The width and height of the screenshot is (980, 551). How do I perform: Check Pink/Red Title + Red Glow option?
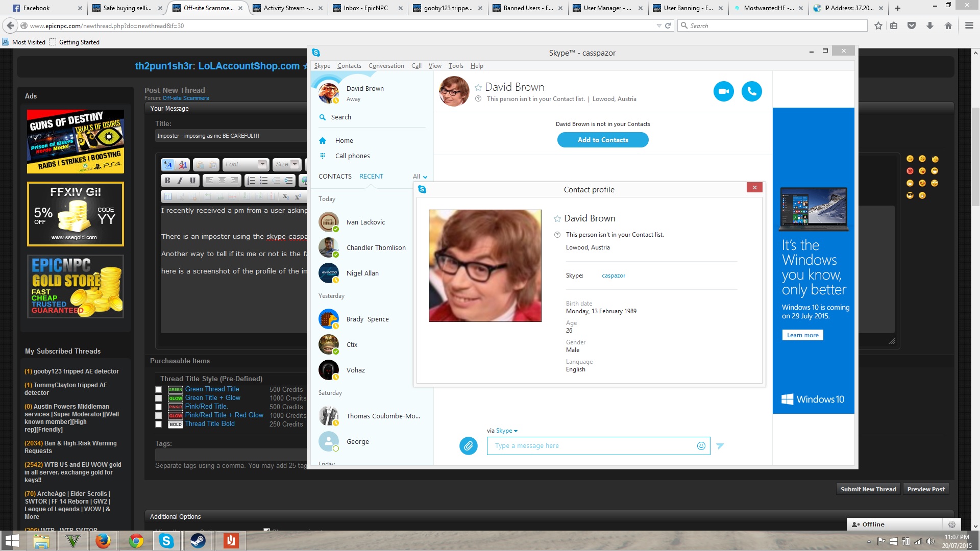tap(158, 416)
